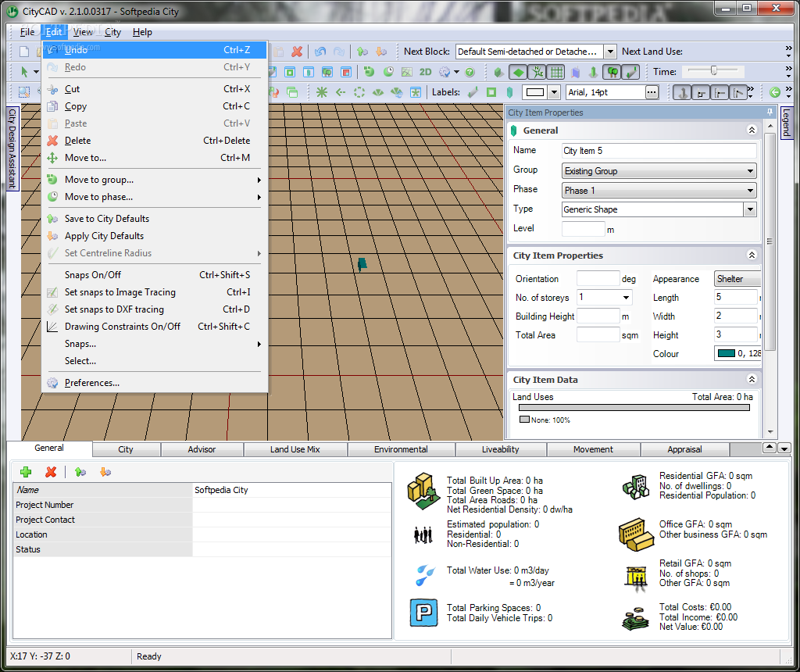Open label colour white swatch dropdown
The image size is (800, 672).
(554, 92)
